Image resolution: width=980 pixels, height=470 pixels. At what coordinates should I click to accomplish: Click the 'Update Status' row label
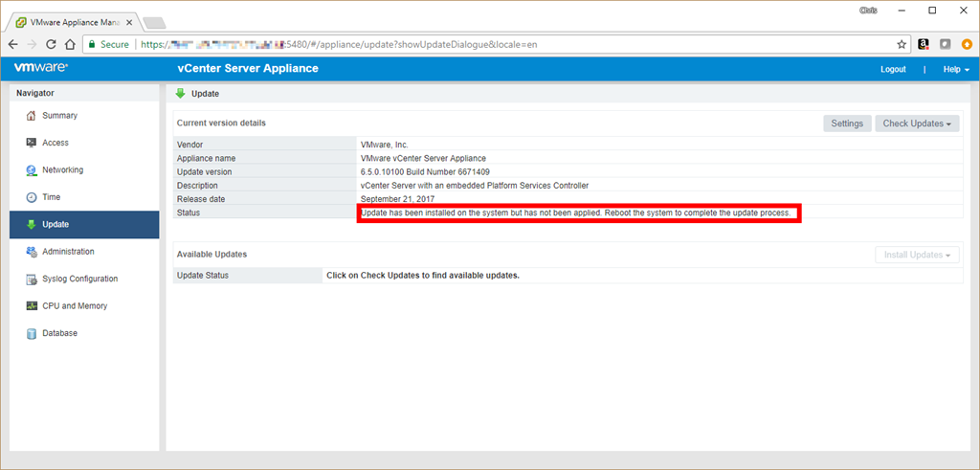coord(203,276)
